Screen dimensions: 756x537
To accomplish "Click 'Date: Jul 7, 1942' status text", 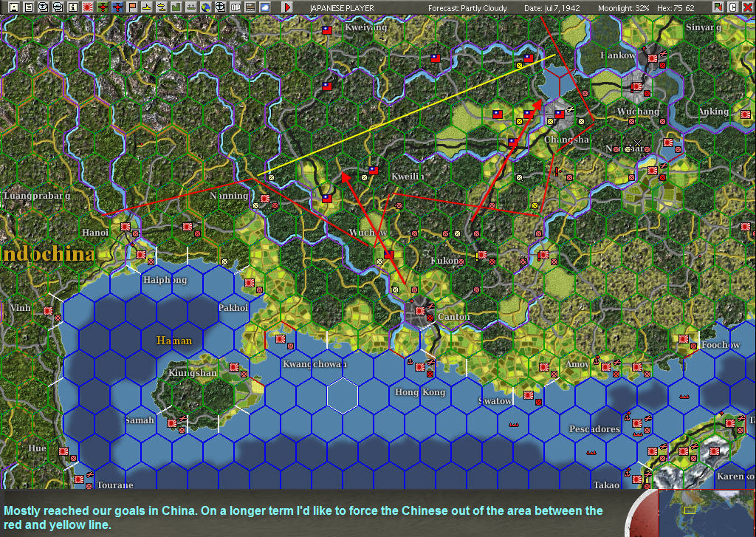I will (552, 8).
